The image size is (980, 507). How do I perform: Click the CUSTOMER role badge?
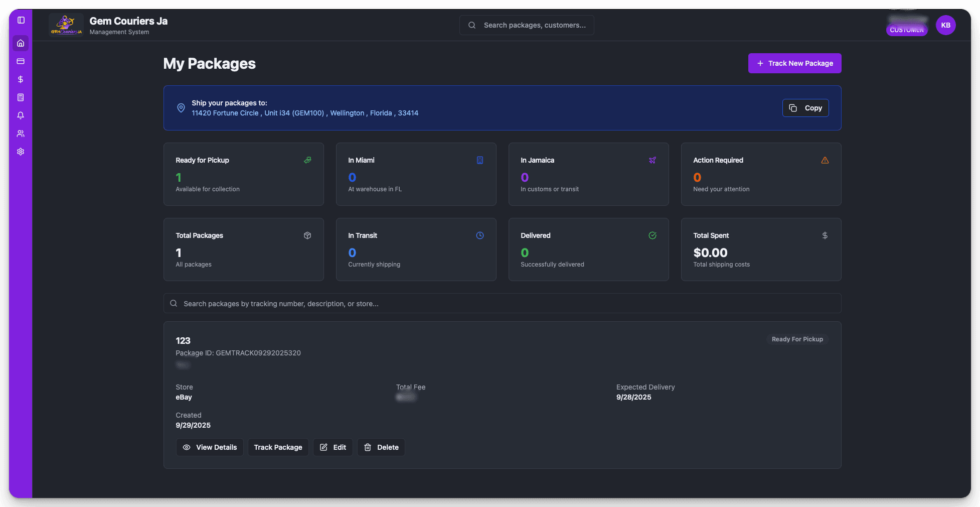tap(907, 30)
